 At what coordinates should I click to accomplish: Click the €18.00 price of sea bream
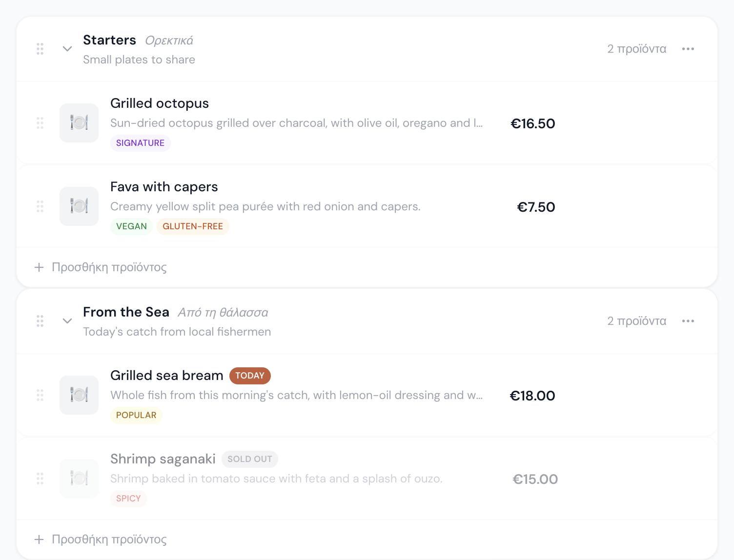click(x=532, y=396)
